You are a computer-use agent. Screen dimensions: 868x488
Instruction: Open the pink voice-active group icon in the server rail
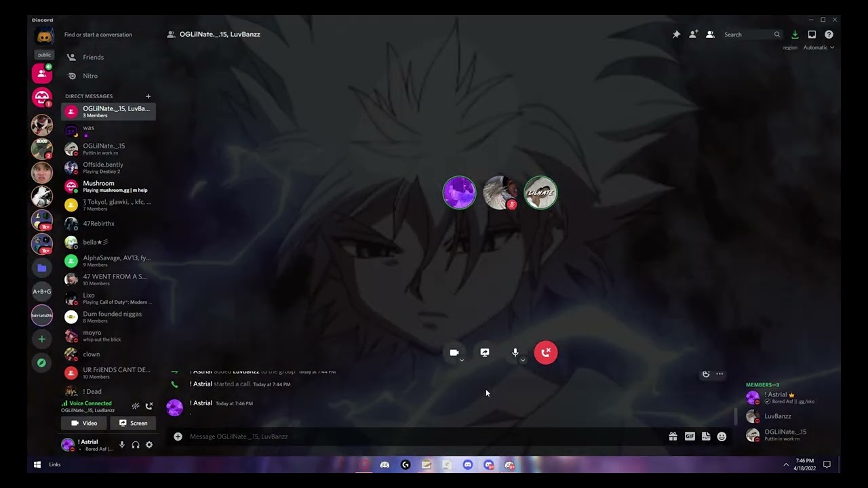[41, 73]
